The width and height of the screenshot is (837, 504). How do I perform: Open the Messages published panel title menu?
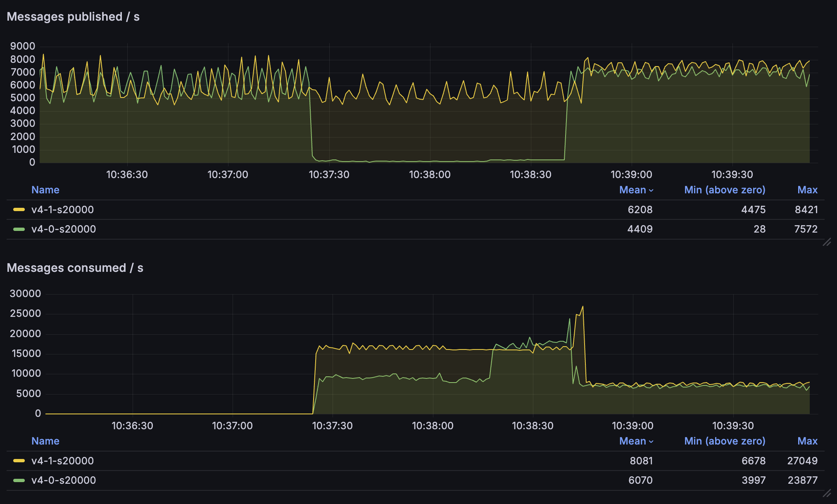73,17
